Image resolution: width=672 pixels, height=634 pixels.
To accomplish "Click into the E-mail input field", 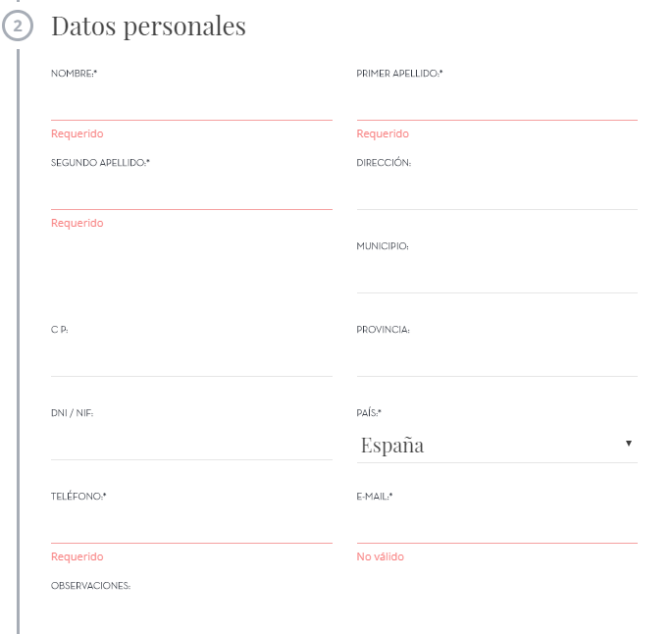I will [496, 528].
